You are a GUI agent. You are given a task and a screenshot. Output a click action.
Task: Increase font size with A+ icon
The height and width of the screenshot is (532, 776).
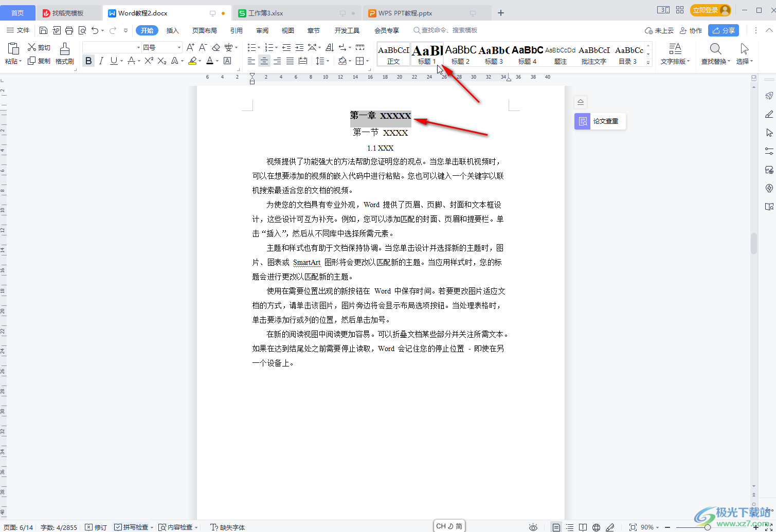190,47
